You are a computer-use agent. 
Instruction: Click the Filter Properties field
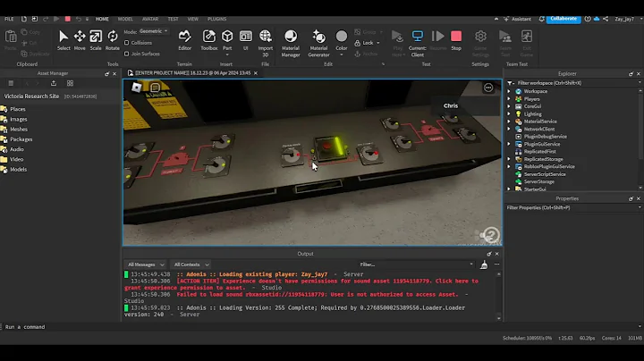point(573,207)
